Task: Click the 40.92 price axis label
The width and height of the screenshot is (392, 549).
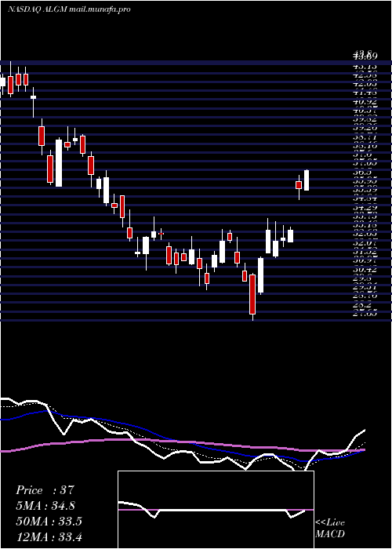Action: point(365,103)
